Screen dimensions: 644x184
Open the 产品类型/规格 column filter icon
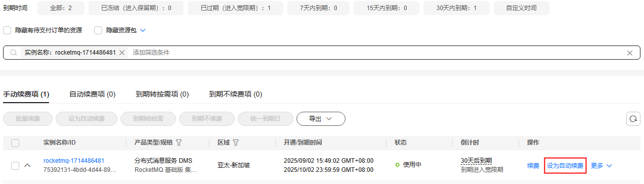click(179, 143)
